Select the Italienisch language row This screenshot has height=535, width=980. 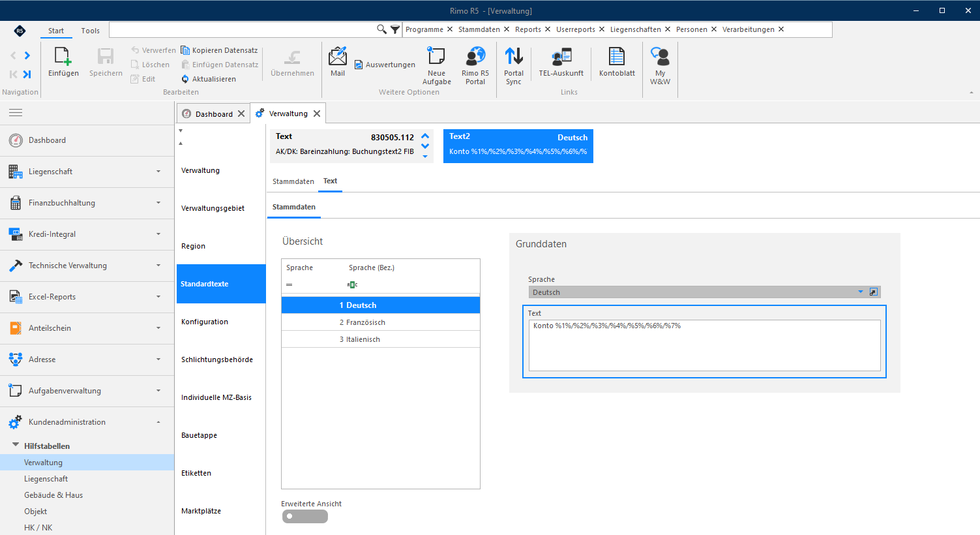[x=381, y=339]
